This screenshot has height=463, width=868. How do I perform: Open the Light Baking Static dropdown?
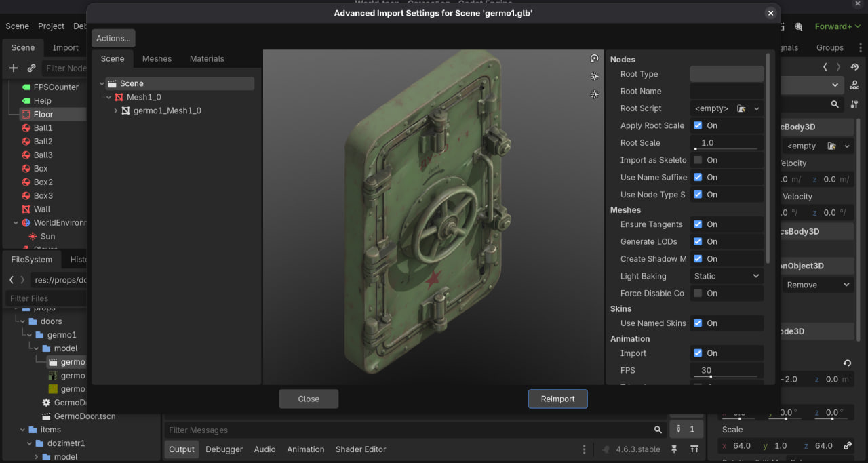point(727,276)
